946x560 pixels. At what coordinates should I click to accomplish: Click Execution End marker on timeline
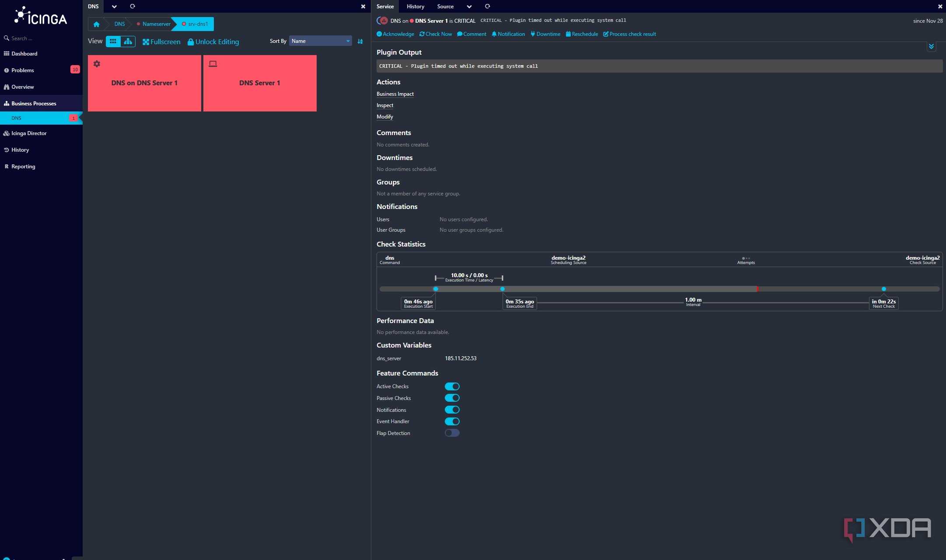503,289
